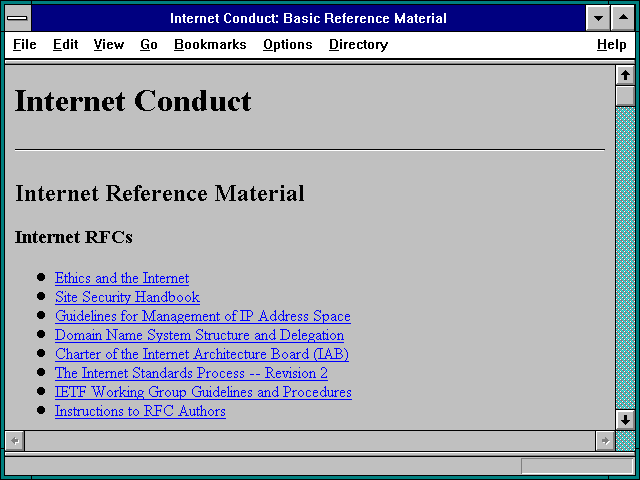Screen dimensions: 640x480
Task: Open the File menu
Action: (x=24, y=44)
